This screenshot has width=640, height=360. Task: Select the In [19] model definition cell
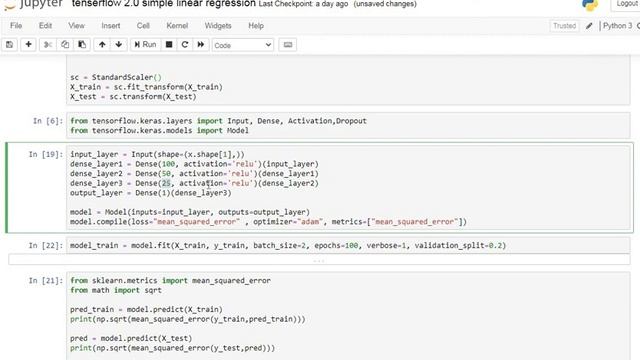(348, 188)
